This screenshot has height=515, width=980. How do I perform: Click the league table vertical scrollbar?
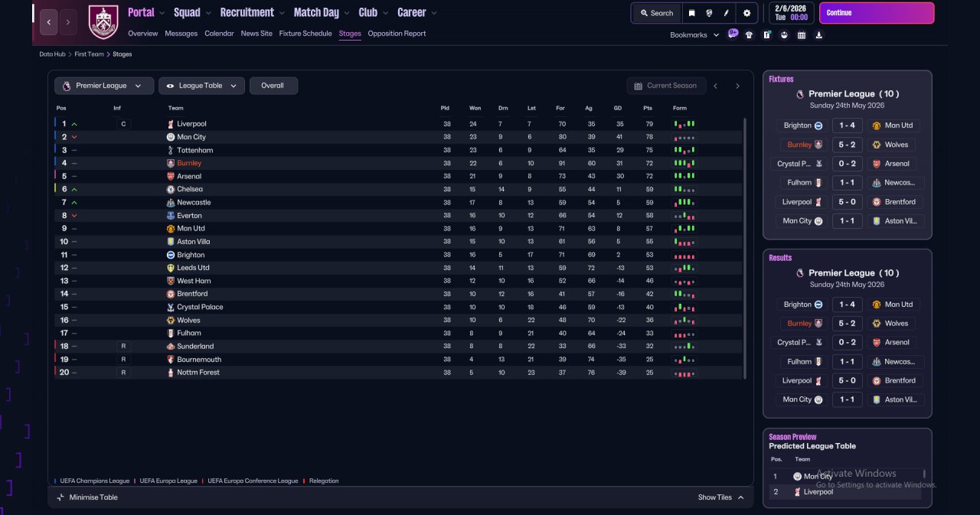745,248
